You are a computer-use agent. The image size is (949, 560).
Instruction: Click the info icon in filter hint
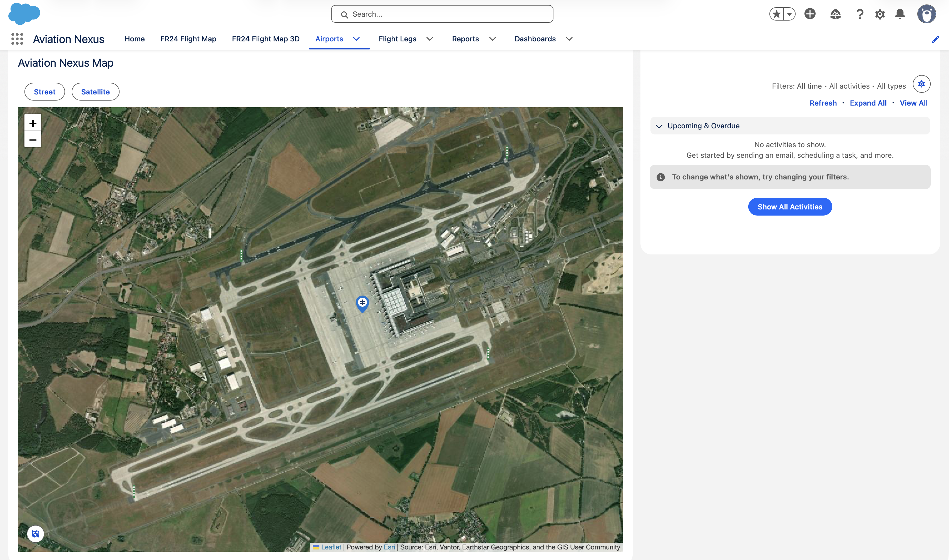pyautogui.click(x=660, y=177)
